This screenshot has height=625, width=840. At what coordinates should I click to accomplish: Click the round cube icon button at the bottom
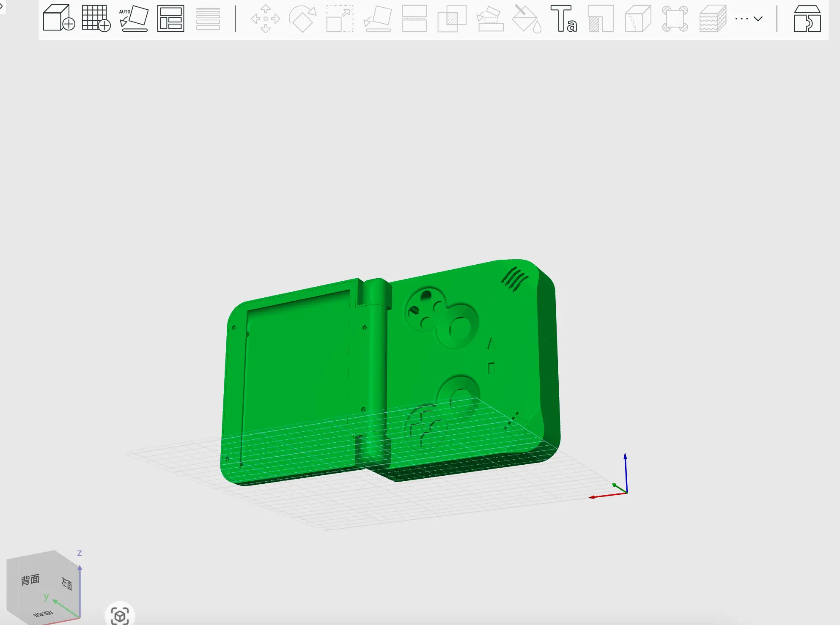(x=120, y=615)
